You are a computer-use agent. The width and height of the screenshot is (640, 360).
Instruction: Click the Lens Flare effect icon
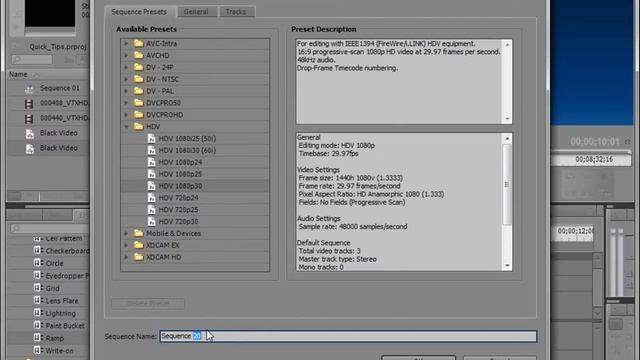38,300
